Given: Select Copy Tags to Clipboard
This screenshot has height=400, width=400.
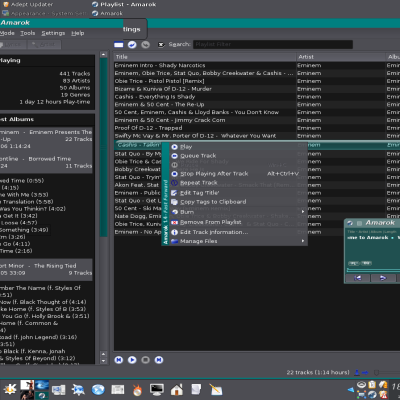Looking at the screenshot, I should [234, 202].
